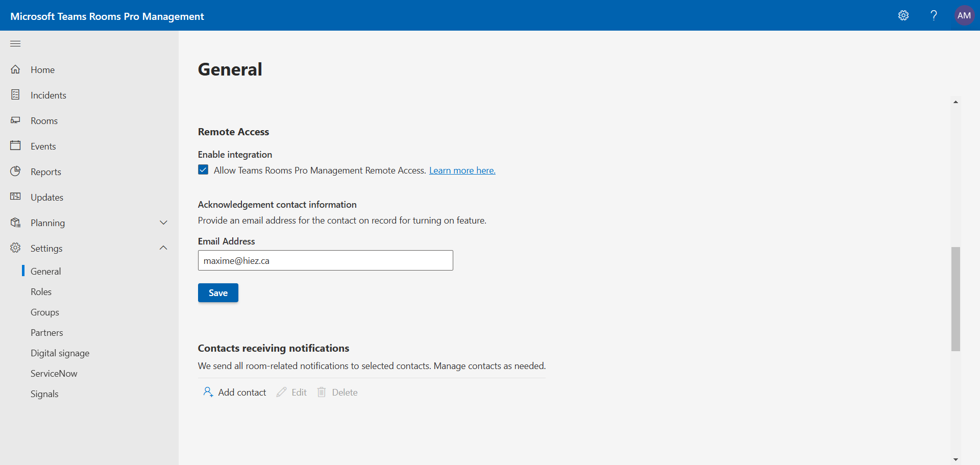Click the Edit pencil icon

[x=281, y=392]
